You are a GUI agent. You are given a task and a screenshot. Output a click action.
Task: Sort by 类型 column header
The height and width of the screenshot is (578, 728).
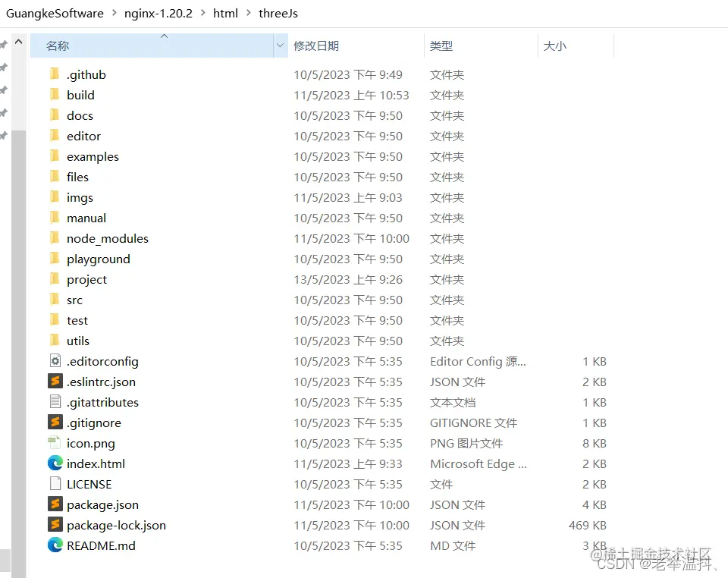481,46
